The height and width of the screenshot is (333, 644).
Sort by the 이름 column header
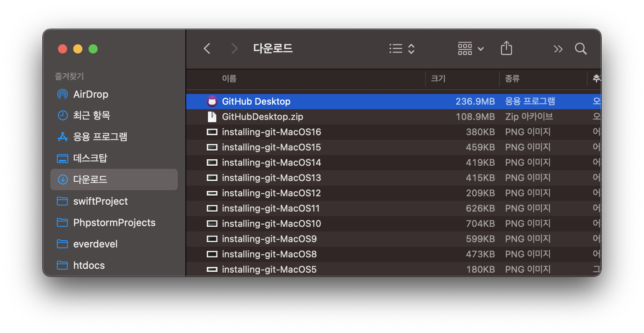(x=229, y=78)
